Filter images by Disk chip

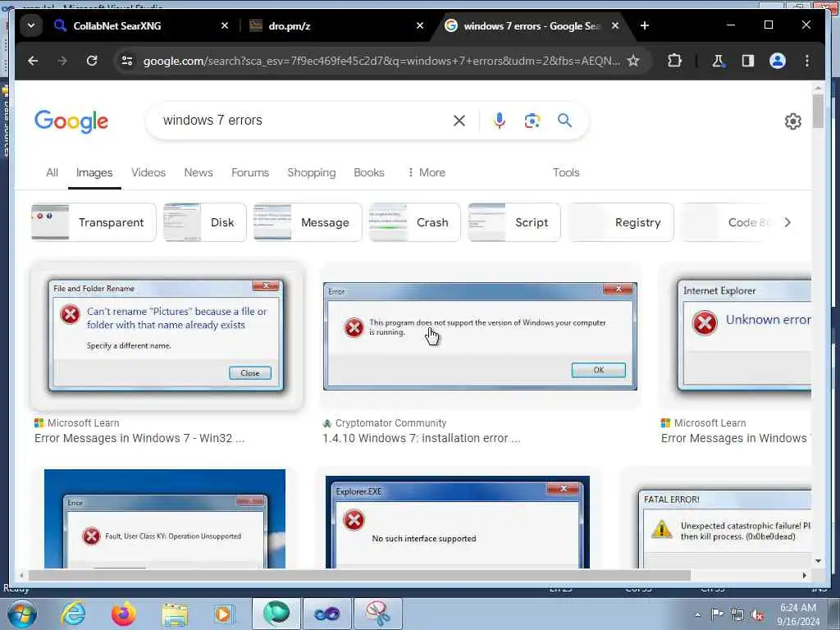pos(204,222)
